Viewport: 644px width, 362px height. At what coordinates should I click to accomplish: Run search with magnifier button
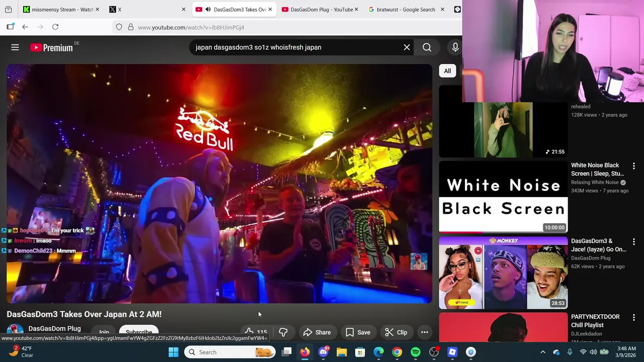pyautogui.click(x=427, y=47)
